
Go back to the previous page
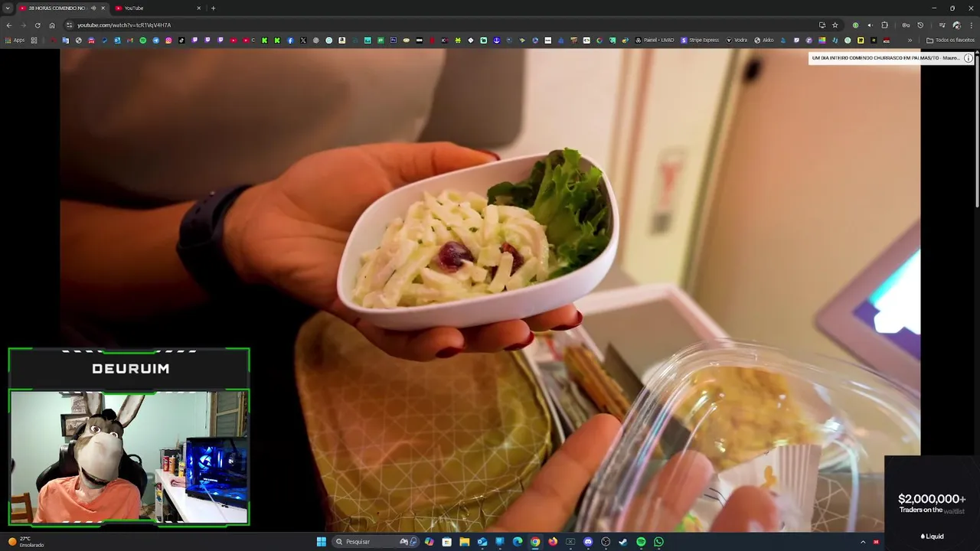(9, 25)
